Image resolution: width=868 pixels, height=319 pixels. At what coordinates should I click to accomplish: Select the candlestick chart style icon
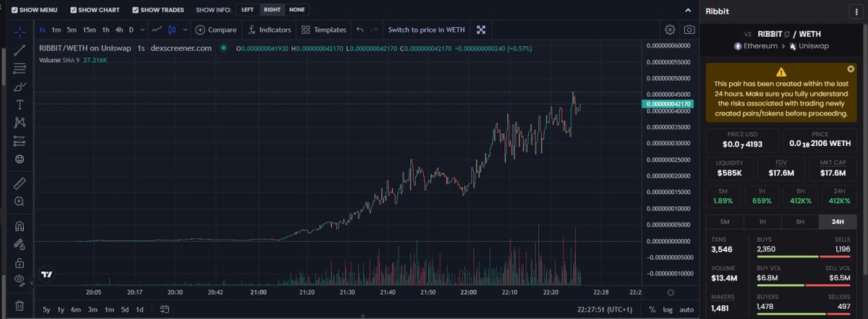tap(172, 30)
